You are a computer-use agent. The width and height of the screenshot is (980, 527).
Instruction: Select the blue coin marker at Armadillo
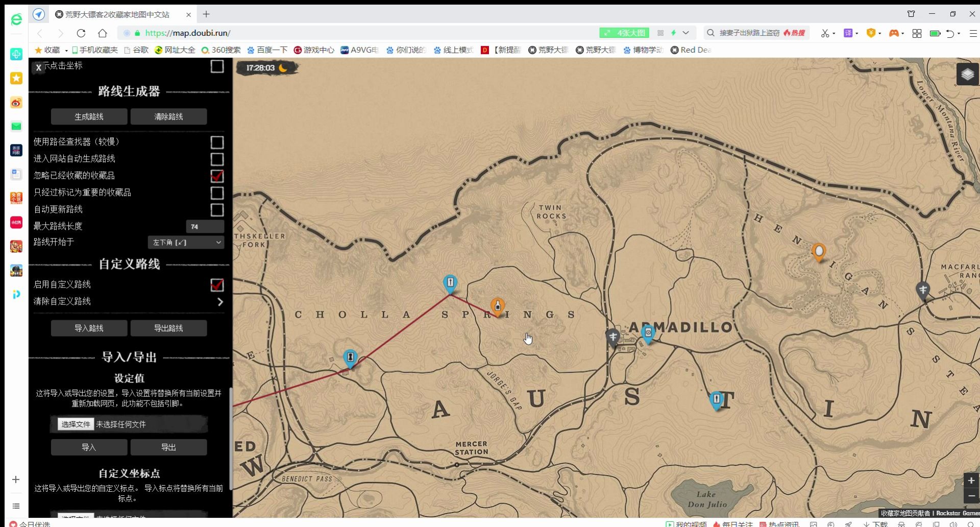click(648, 334)
